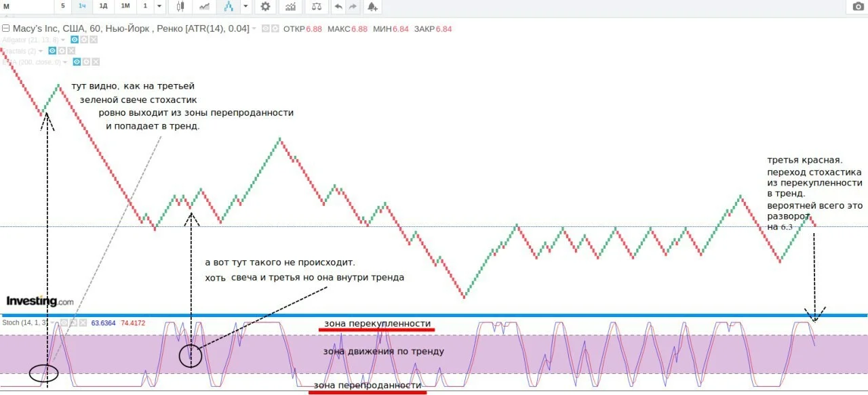868x395 pixels.
Task: Take a chart snapshot with camera icon
Action: (858, 7)
